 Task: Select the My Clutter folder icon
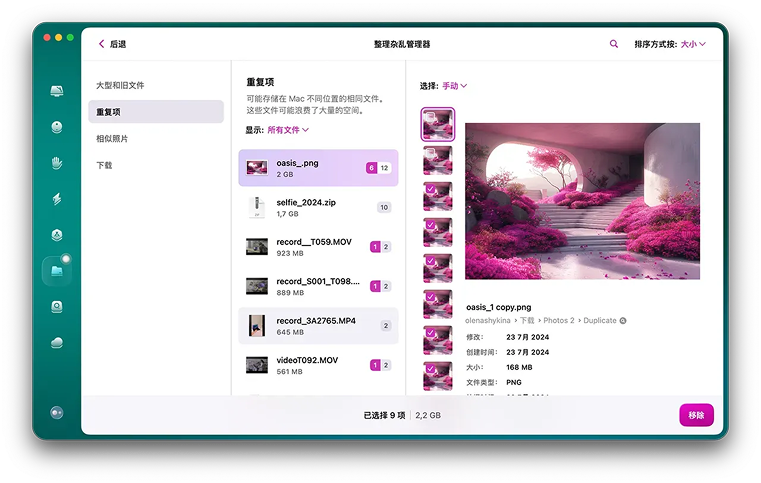click(x=57, y=271)
